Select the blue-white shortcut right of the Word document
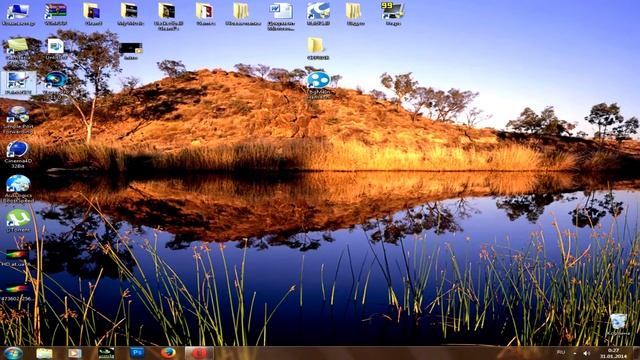The image size is (640, 360). coord(318,14)
